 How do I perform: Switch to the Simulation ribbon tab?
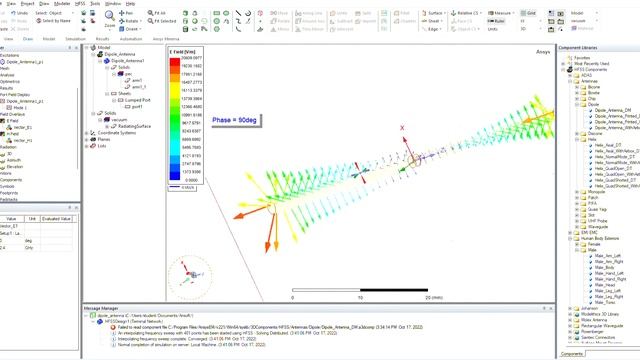tap(76, 39)
